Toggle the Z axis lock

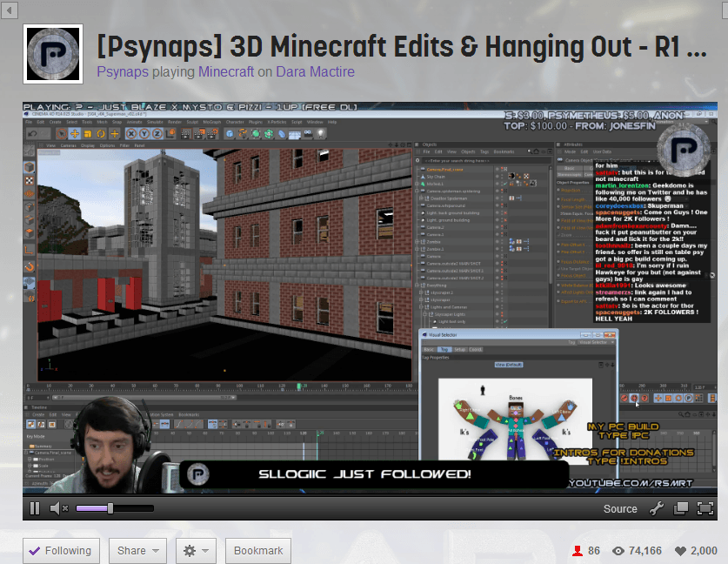click(157, 134)
